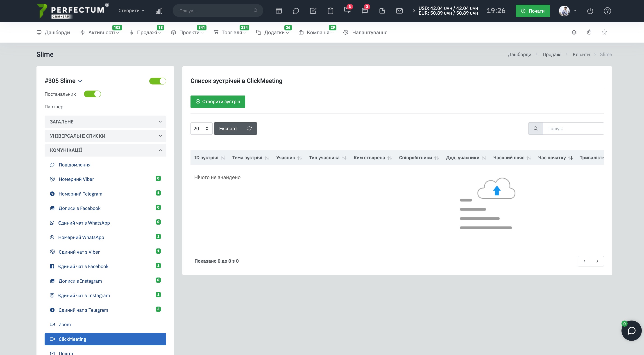This screenshot has width=644, height=355.
Task: Sort by ID зустрічі column
Action: click(x=209, y=158)
